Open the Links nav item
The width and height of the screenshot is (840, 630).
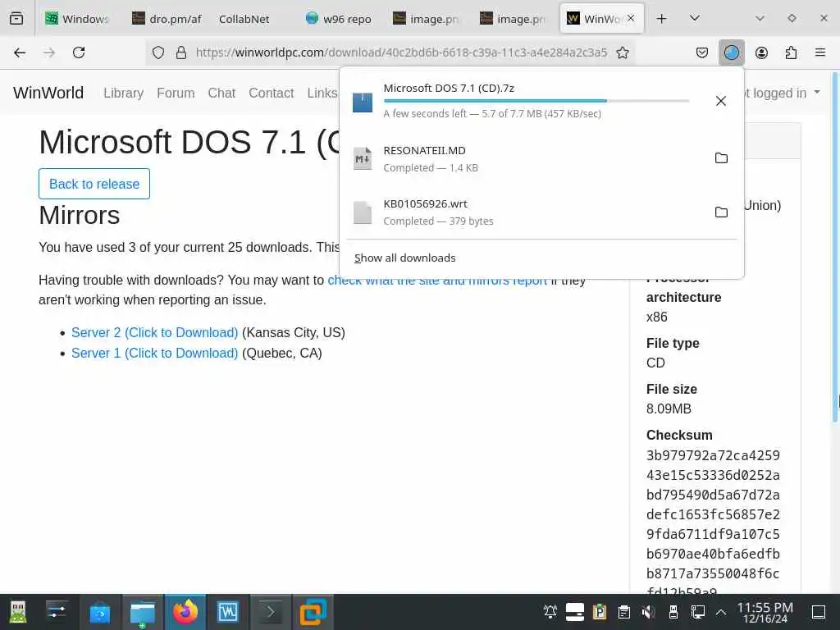pos(322,93)
